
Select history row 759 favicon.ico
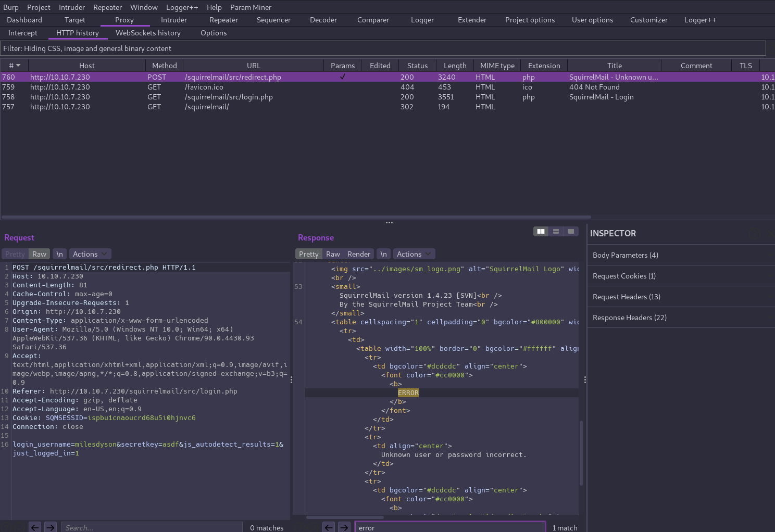(387, 87)
